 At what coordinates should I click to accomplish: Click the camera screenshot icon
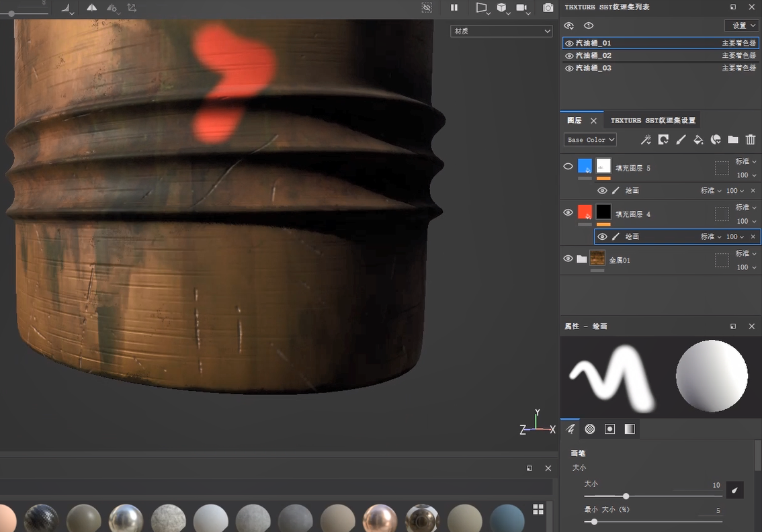[x=548, y=7]
